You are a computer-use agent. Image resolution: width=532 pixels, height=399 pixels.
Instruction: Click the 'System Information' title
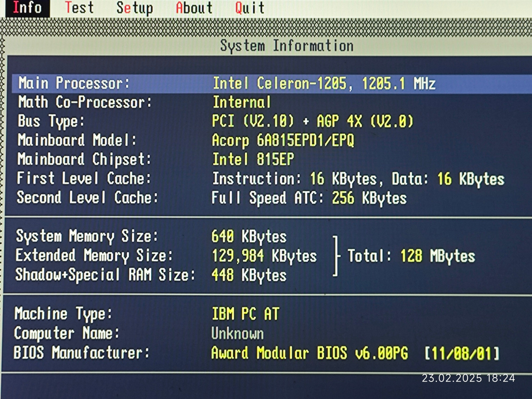[287, 46]
